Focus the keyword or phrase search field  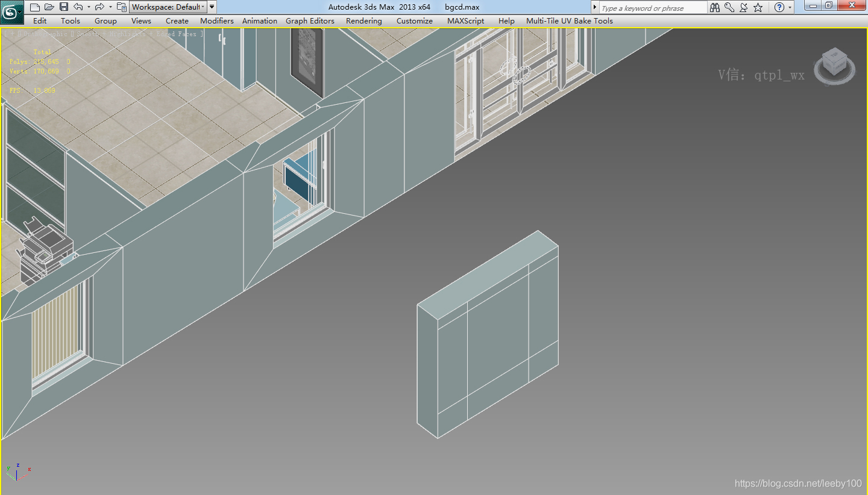pyautogui.click(x=652, y=8)
